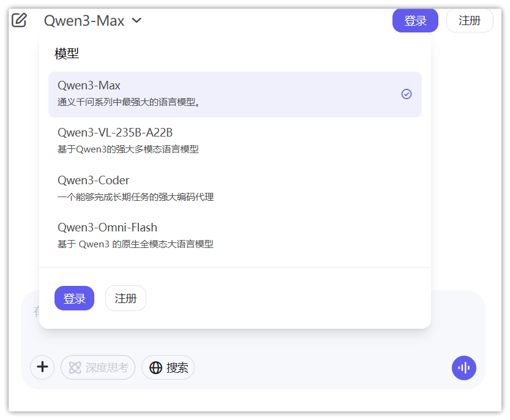
Task: Click the purple 登录 button in the header
Action: tap(415, 20)
